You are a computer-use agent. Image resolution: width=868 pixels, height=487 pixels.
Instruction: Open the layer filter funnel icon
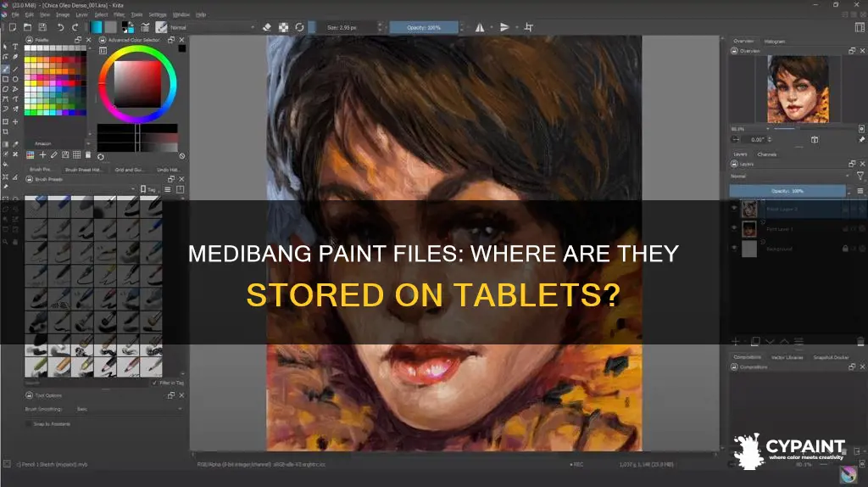[860, 176]
